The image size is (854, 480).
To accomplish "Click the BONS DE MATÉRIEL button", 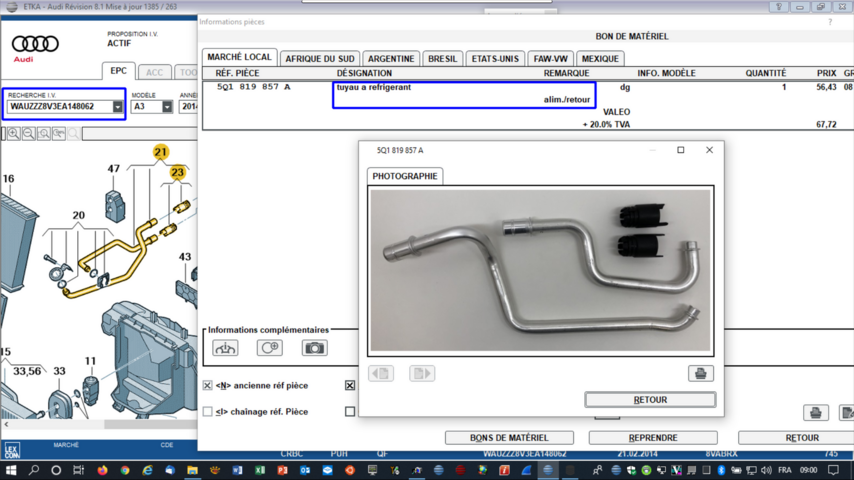I will coord(509,438).
